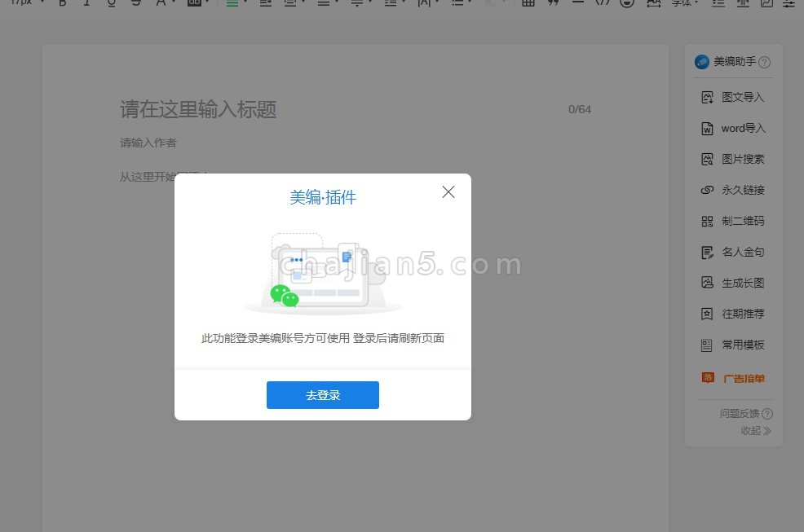Screen dimensions: 804x532
Task: Open 常用模板 common templates
Action: tap(733, 345)
